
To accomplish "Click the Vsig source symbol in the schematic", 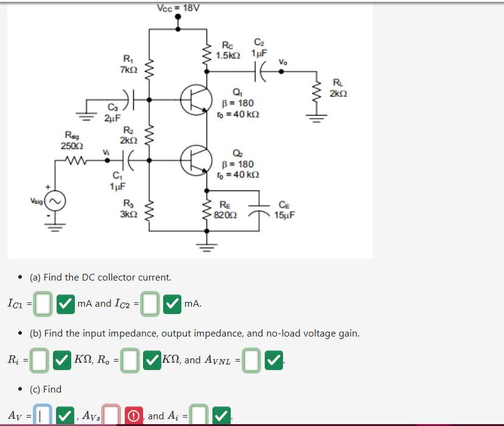I will [x=55, y=201].
